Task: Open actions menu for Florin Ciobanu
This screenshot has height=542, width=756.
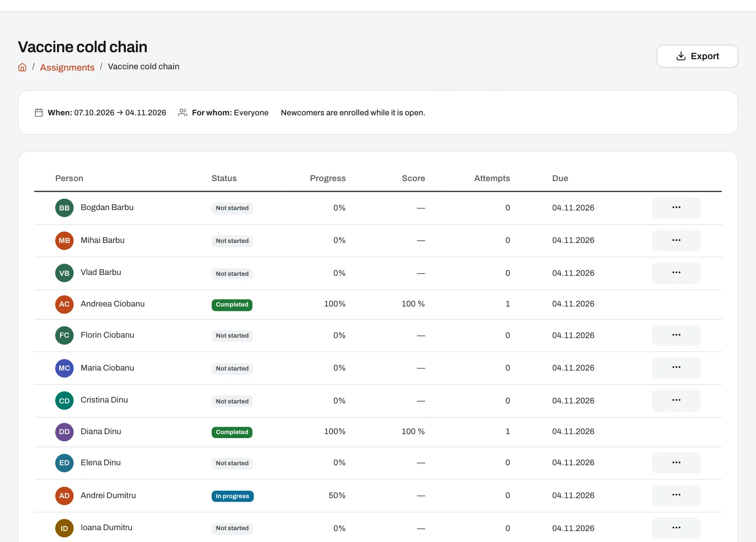Action: (676, 335)
